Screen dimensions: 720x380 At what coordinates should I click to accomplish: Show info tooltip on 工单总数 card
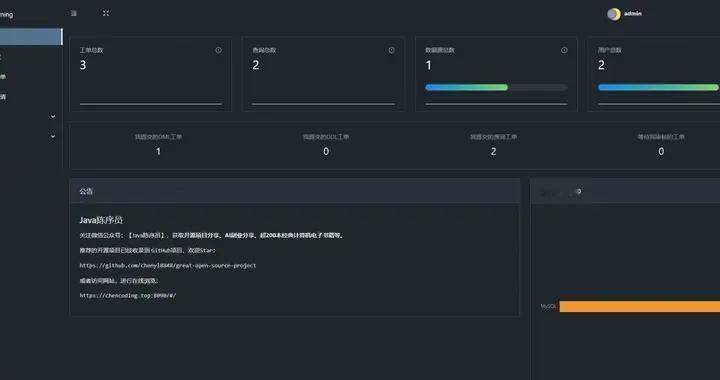coord(219,50)
